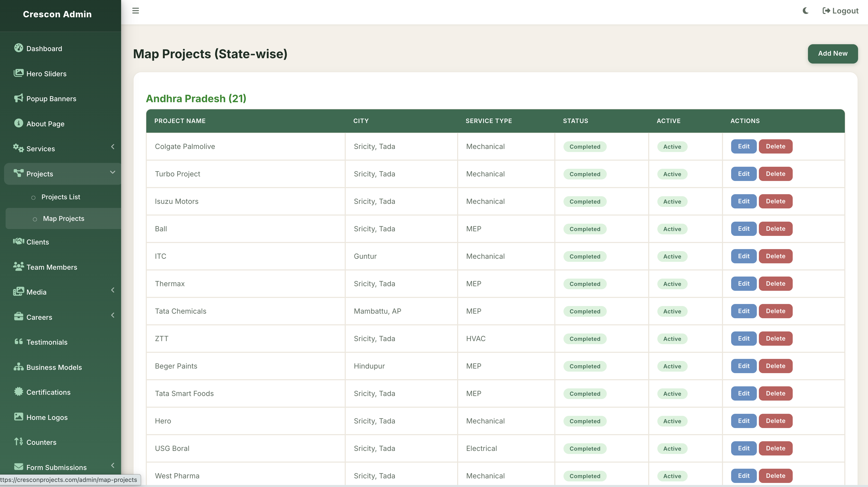Click the Popup Banners megaphone icon

(19, 98)
